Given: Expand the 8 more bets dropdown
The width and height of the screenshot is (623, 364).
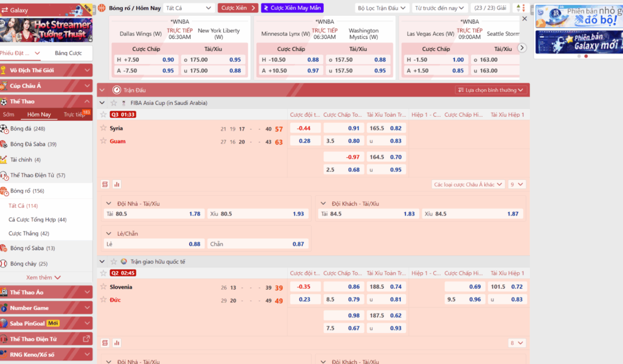Looking at the screenshot, I should coord(517,343).
